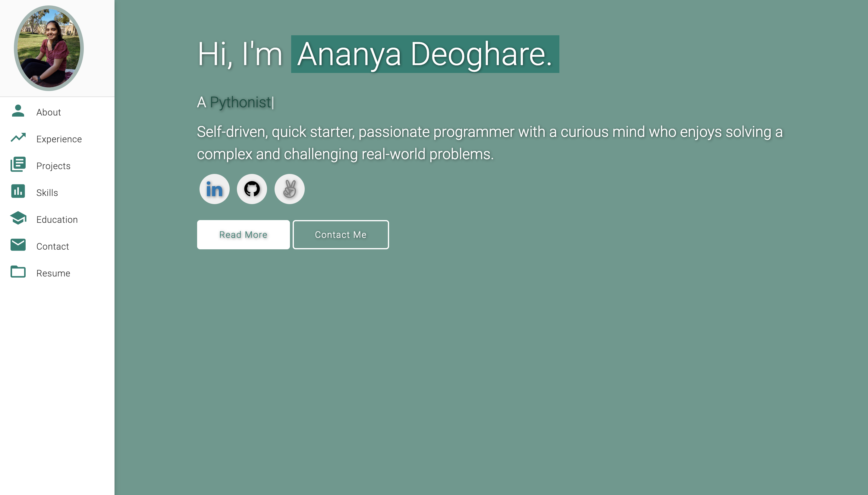Select the Resume sidebar entry

[53, 274]
